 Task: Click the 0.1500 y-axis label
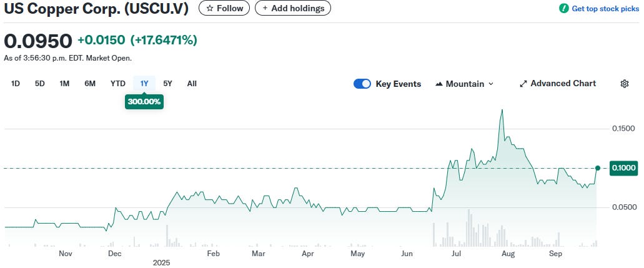pos(623,129)
